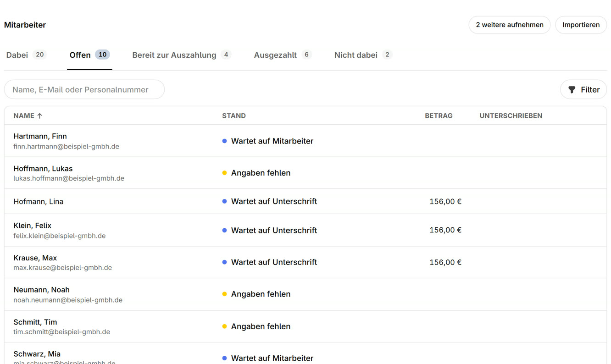This screenshot has height=364, width=611.
Task: Click Angaben fehlen status for Hoffmann, Lukas
Action: [x=256, y=173]
